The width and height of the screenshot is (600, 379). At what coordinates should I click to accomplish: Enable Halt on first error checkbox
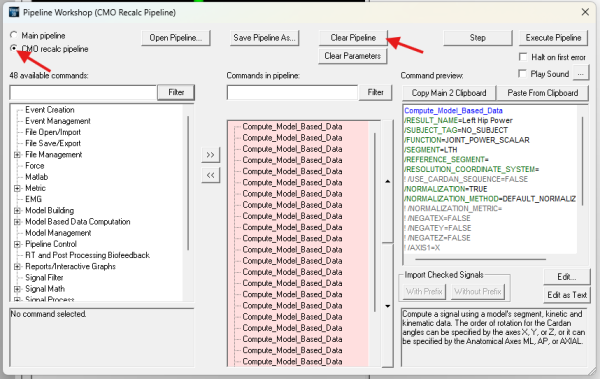[x=523, y=57]
